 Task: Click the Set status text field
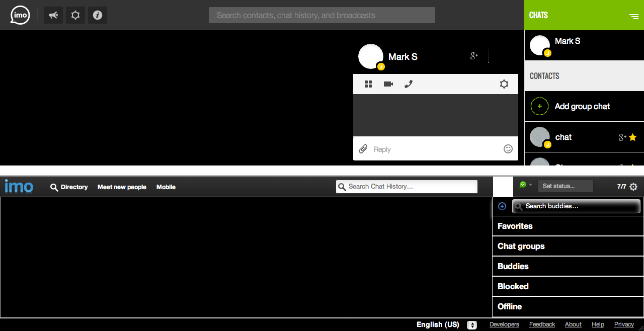coord(566,186)
